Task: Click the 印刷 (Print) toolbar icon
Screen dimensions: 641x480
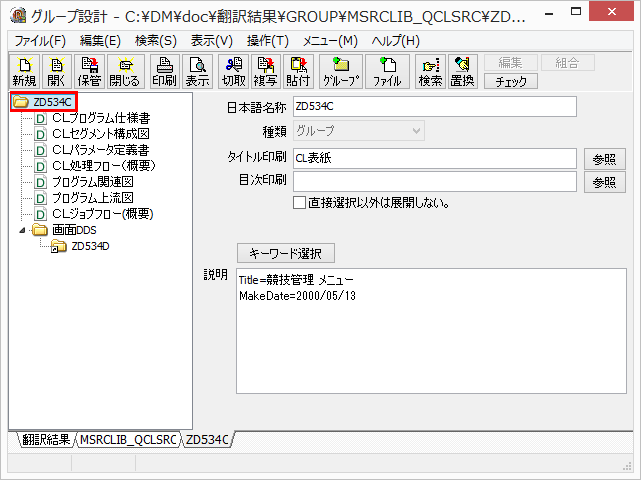Action: click(165, 72)
